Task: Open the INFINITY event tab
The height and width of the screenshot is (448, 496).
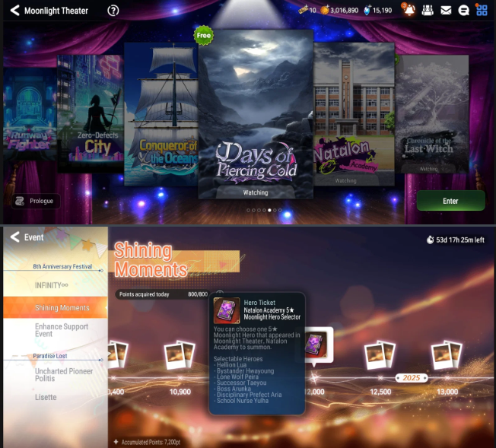Action: (x=56, y=285)
